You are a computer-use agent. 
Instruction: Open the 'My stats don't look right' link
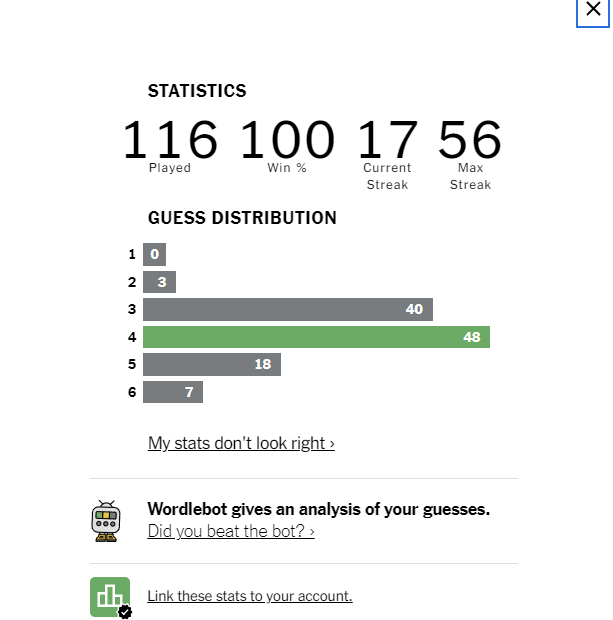241,443
